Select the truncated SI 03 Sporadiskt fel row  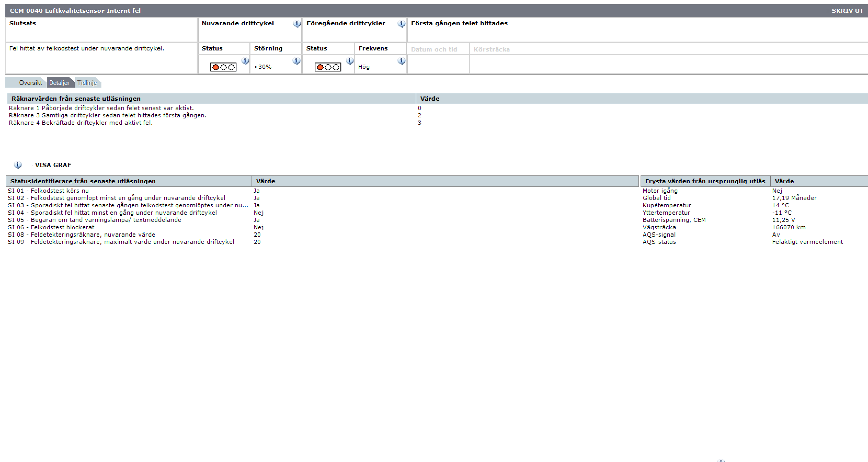(128, 205)
